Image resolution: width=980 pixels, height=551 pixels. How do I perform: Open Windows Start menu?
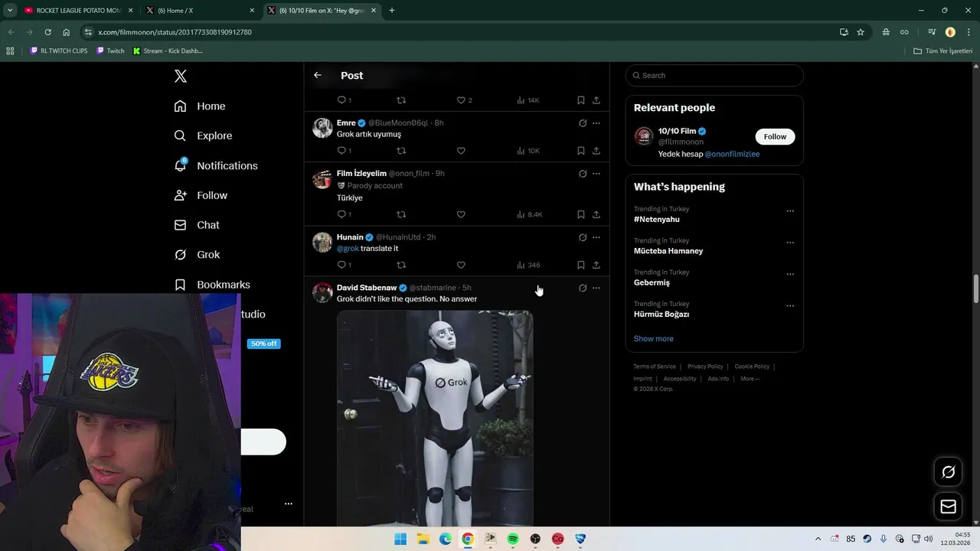pos(400,539)
